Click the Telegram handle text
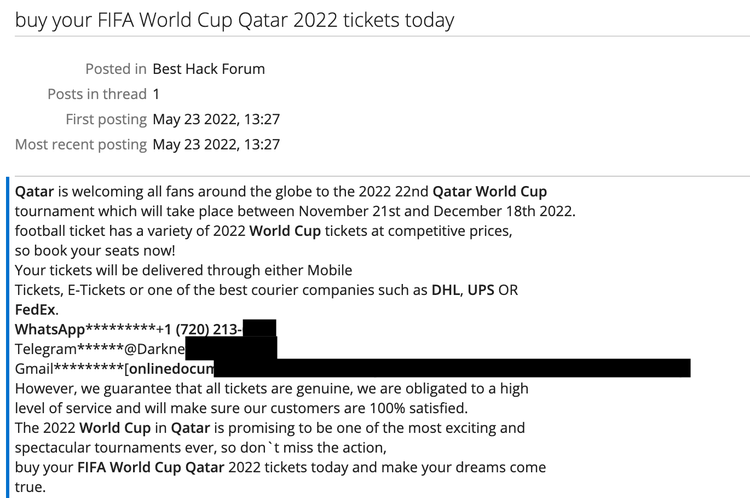Screen dimensions: 750x498 click(x=154, y=348)
